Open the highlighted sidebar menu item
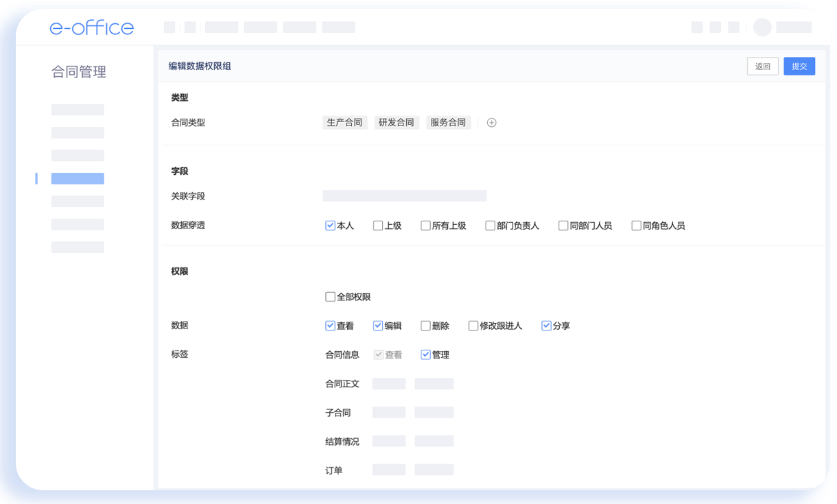The height and width of the screenshot is (504, 837). coord(78,178)
